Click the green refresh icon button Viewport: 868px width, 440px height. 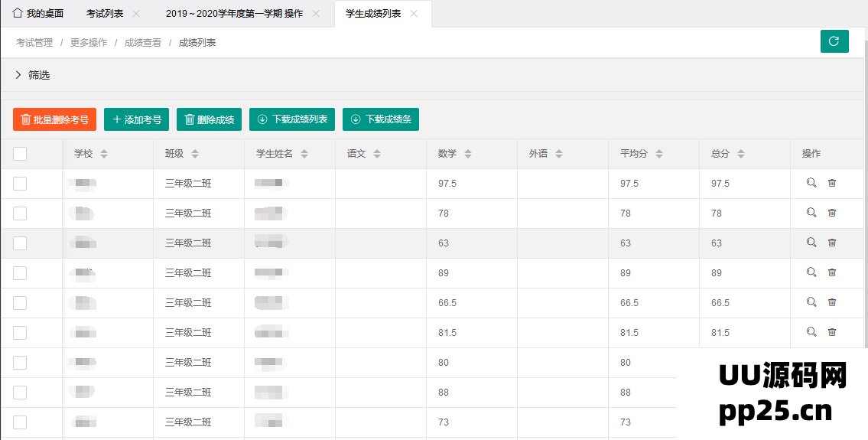point(834,41)
